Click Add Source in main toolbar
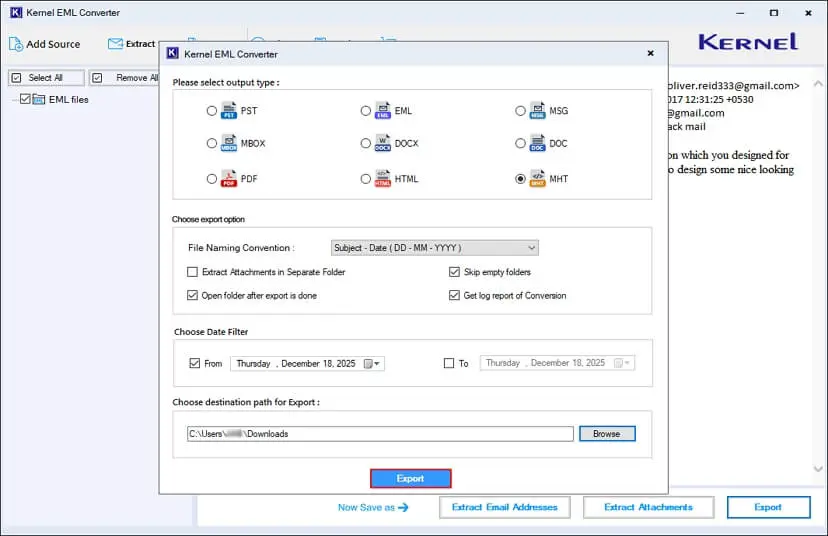Screen dimensions: 828x536 pyautogui.click(x=45, y=44)
